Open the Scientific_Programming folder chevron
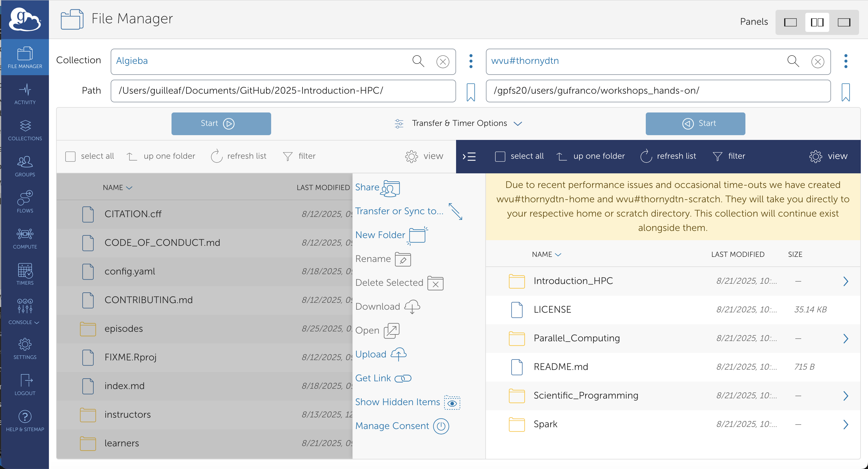This screenshot has height=469, width=868. [845, 396]
